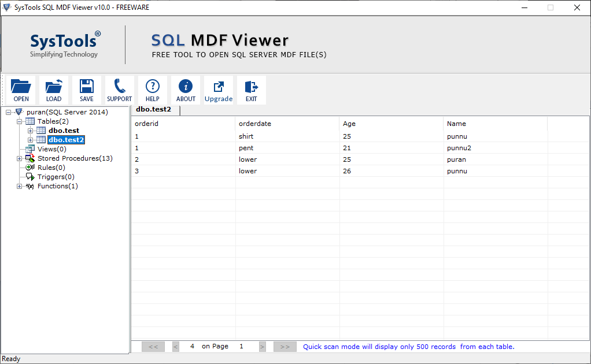Click the OPEN folder icon
The height and width of the screenshot is (364, 591).
click(21, 86)
